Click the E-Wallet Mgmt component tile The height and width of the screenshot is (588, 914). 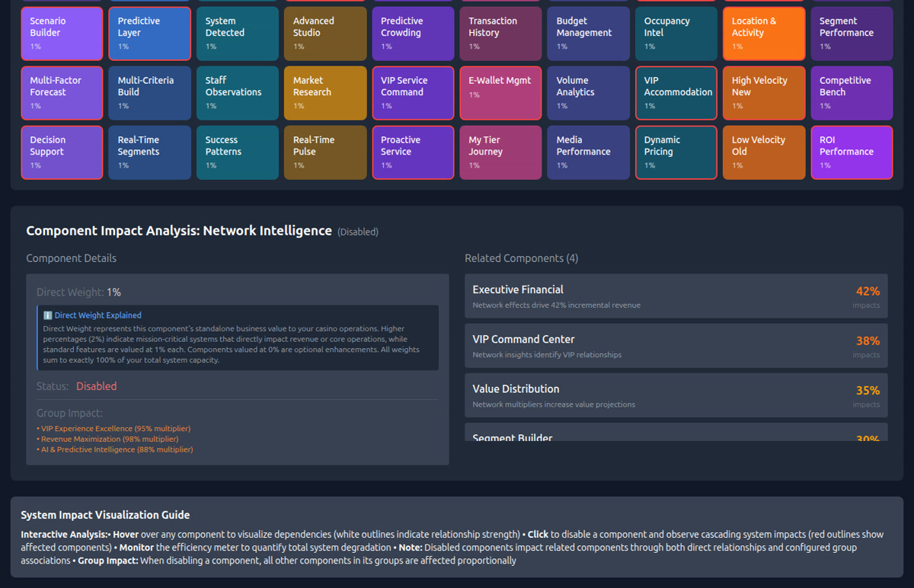[500, 93]
